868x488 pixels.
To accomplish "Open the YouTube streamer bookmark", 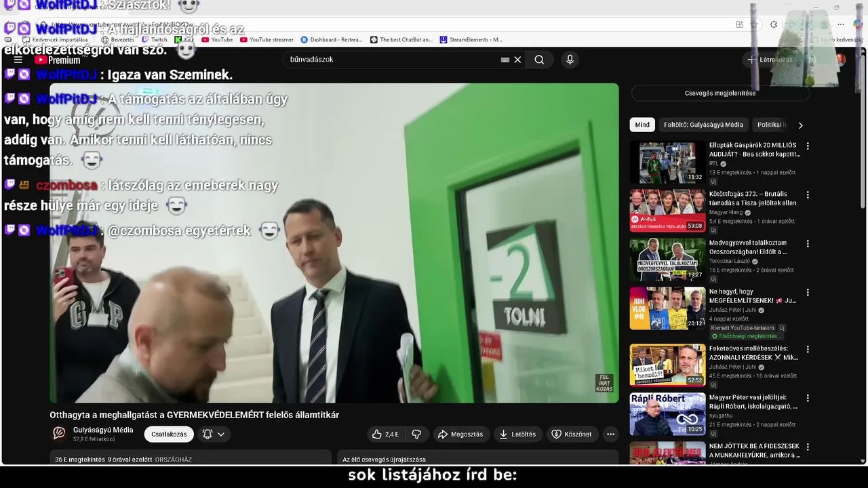I will pos(267,40).
